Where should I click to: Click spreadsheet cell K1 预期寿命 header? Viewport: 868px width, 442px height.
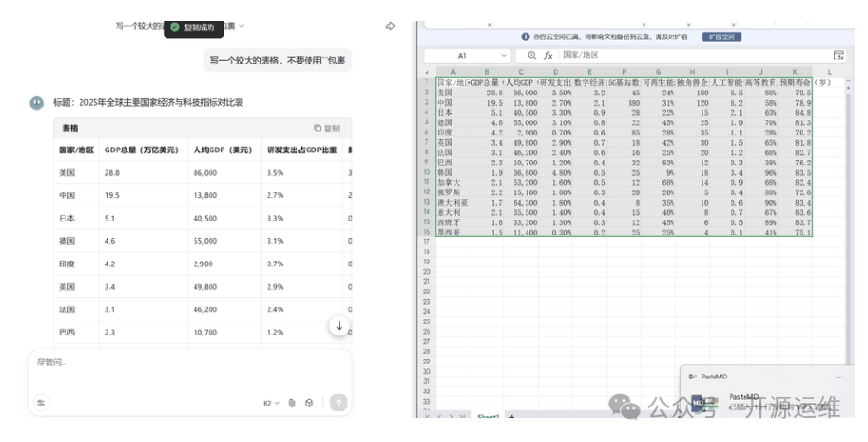795,83
